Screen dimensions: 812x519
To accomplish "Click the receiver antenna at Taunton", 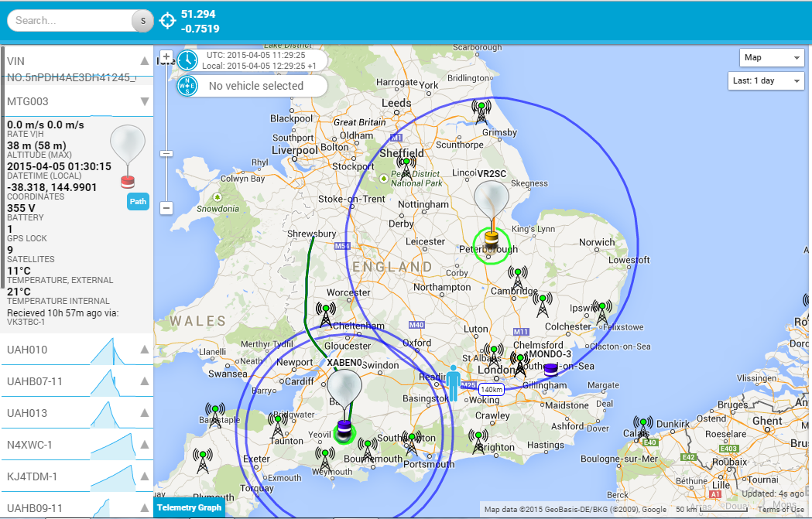I will tap(278, 426).
